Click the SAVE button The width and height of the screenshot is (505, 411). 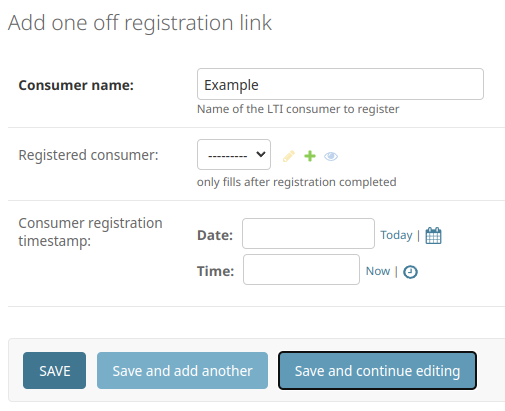point(54,371)
